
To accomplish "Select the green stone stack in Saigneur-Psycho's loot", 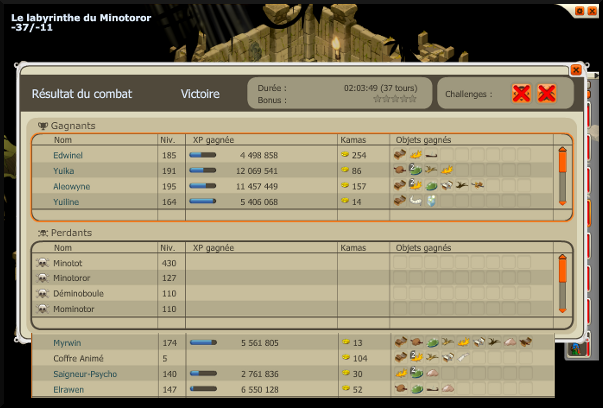I will coord(416,373).
